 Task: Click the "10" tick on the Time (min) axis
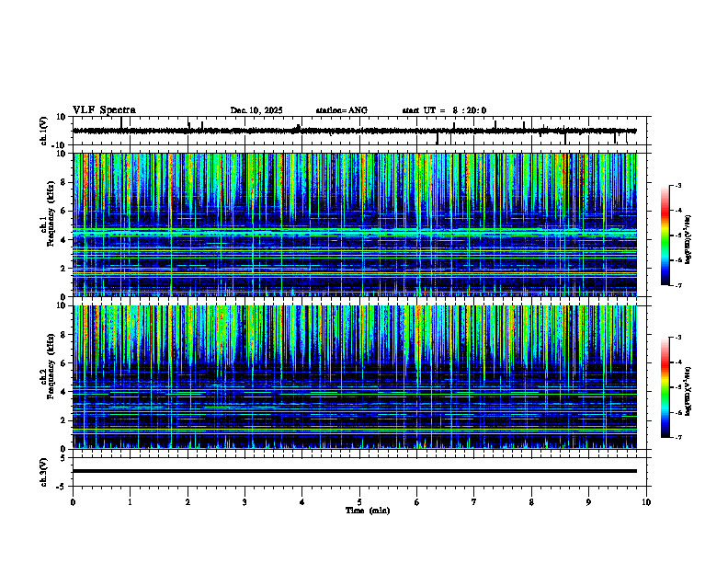coord(646,502)
